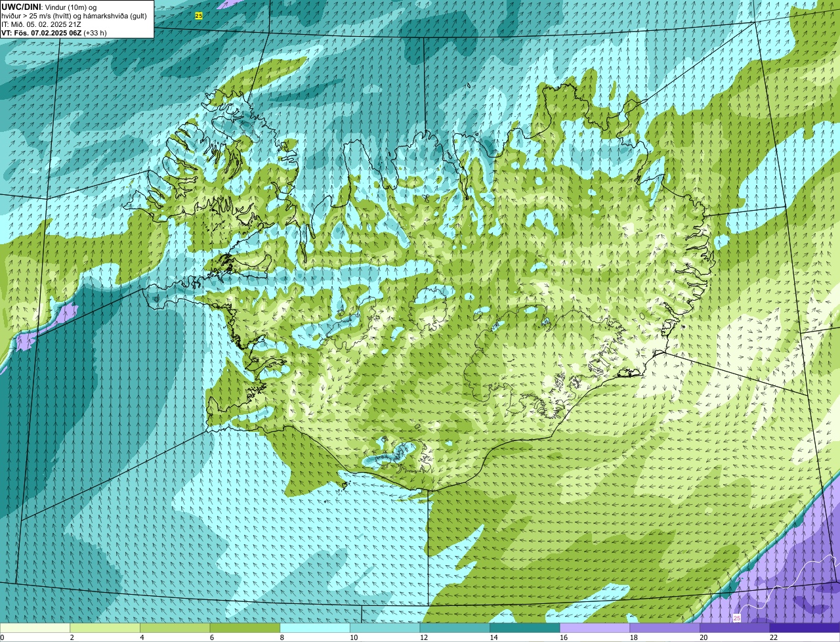Click the "4" tick label on the scale
This screenshot has width=840, height=642.
[x=142, y=637]
